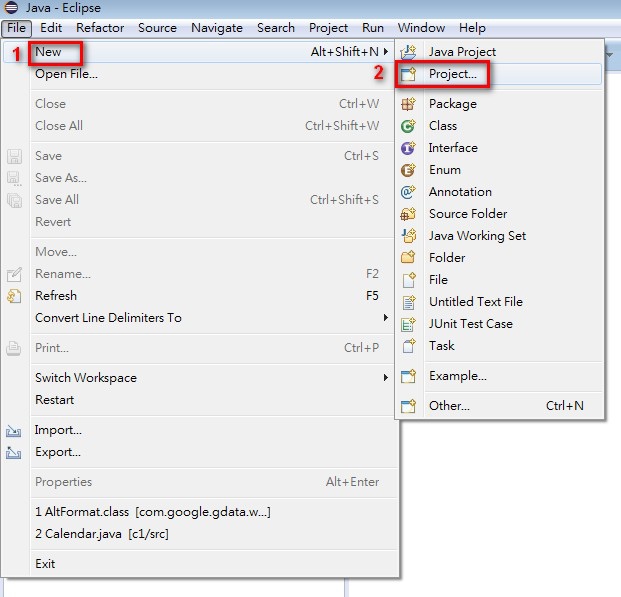Open the Window menu
Image resolution: width=621 pixels, height=597 pixels.
421,28
